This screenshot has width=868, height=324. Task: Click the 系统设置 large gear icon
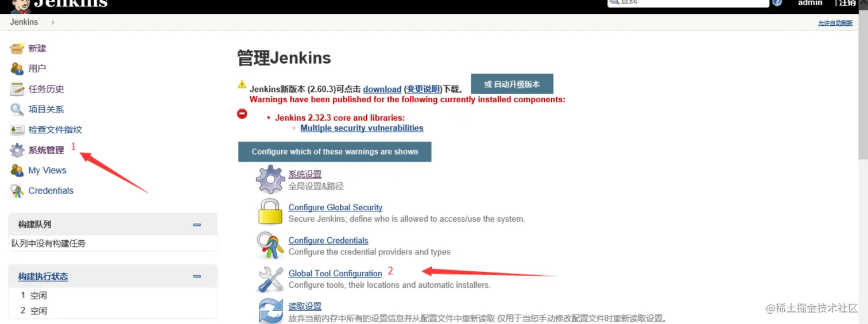pyautogui.click(x=270, y=179)
